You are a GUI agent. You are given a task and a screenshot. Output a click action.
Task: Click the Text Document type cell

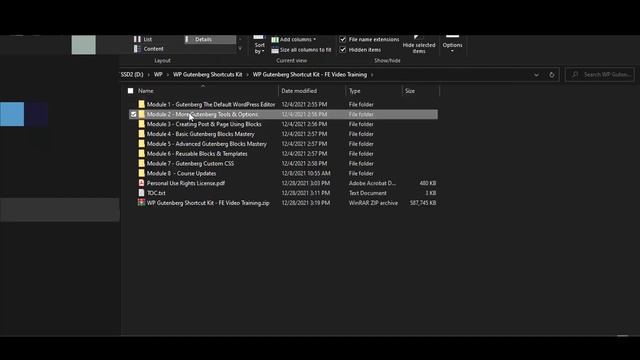(368, 193)
